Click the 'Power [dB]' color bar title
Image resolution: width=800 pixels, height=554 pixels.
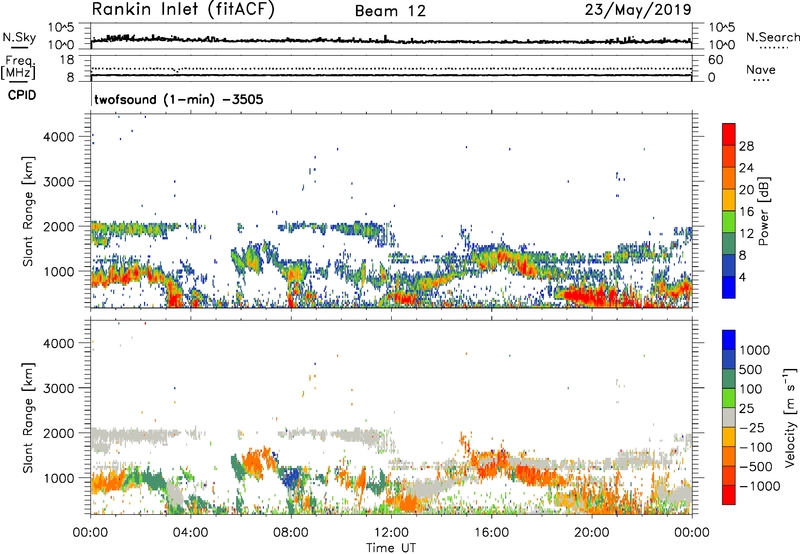click(763, 211)
